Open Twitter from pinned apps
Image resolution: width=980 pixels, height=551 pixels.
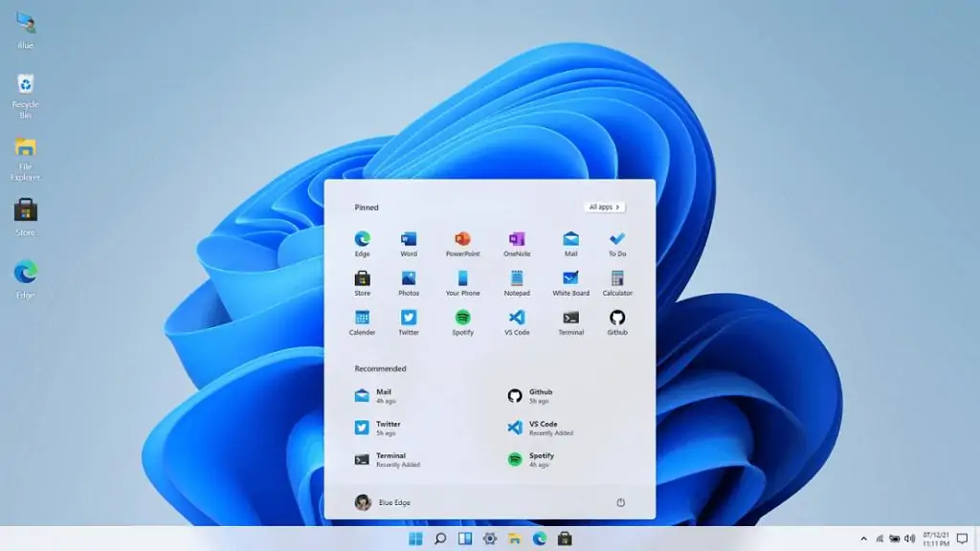[409, 322]
